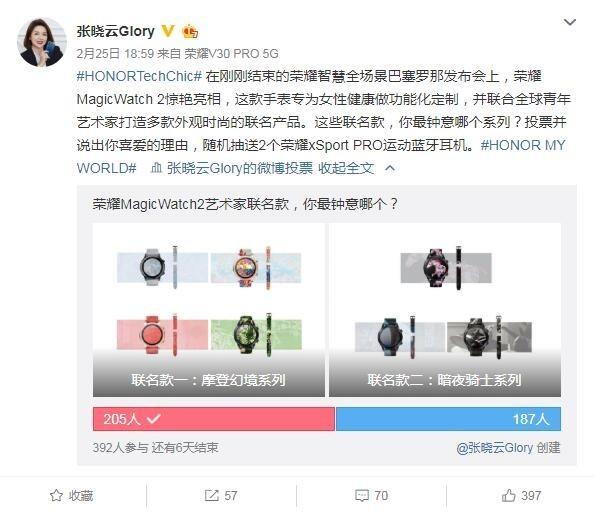Collapse the full text with 收起全文

pos(346,168)
